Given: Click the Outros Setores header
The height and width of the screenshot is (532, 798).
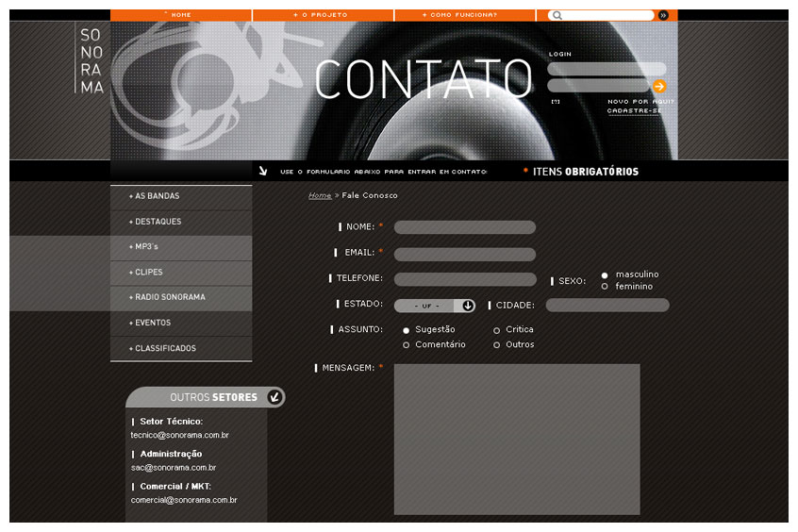Looking at the screenshot, I should (206, 397).
